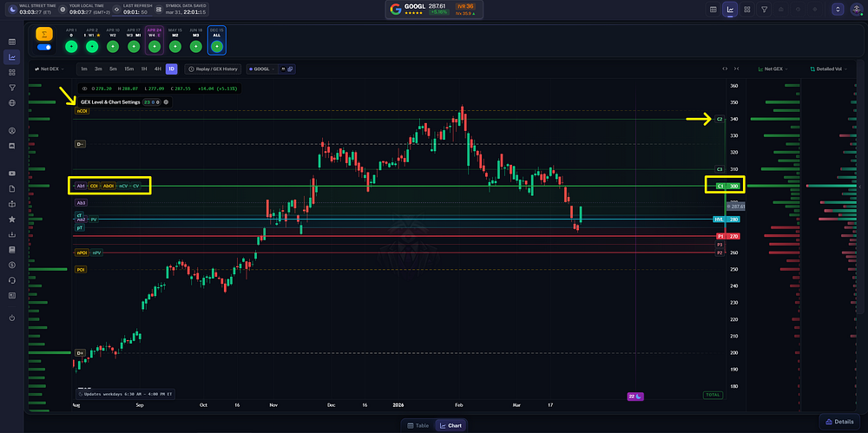Open the GOOGL symbol dropdown in toolbar
The image size is (868, 433).
[262, 69]
